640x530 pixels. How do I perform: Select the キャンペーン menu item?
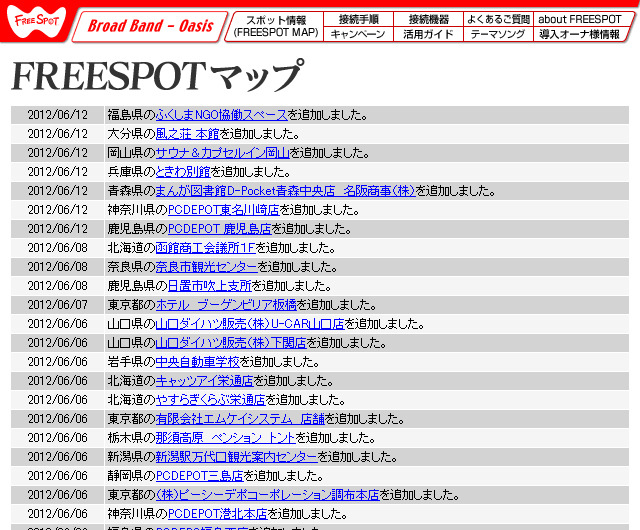click(358, 34)
